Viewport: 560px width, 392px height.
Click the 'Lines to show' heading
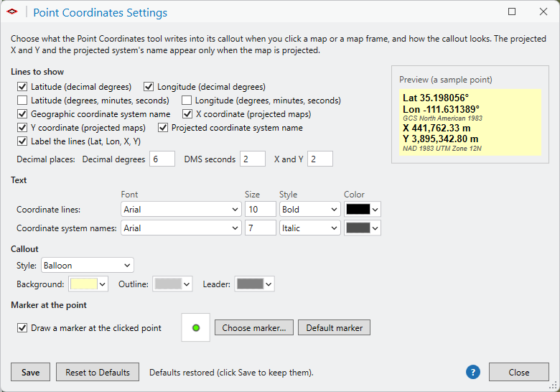(37, 72)
